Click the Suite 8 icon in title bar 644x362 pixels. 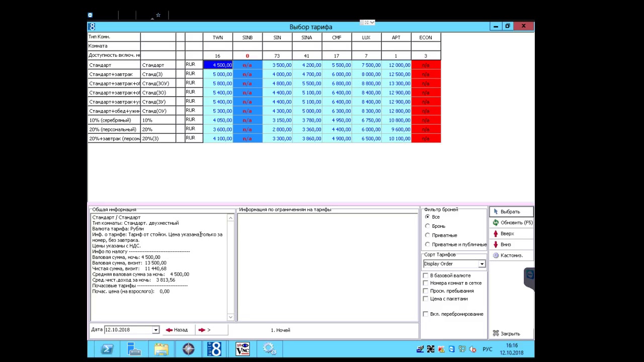click(x=92, y=27)
